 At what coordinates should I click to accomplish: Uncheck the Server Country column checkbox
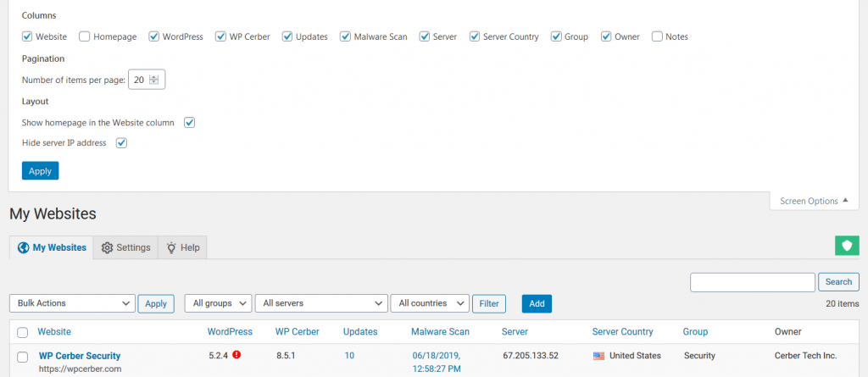pyautogui.click(x=475, y=36)
